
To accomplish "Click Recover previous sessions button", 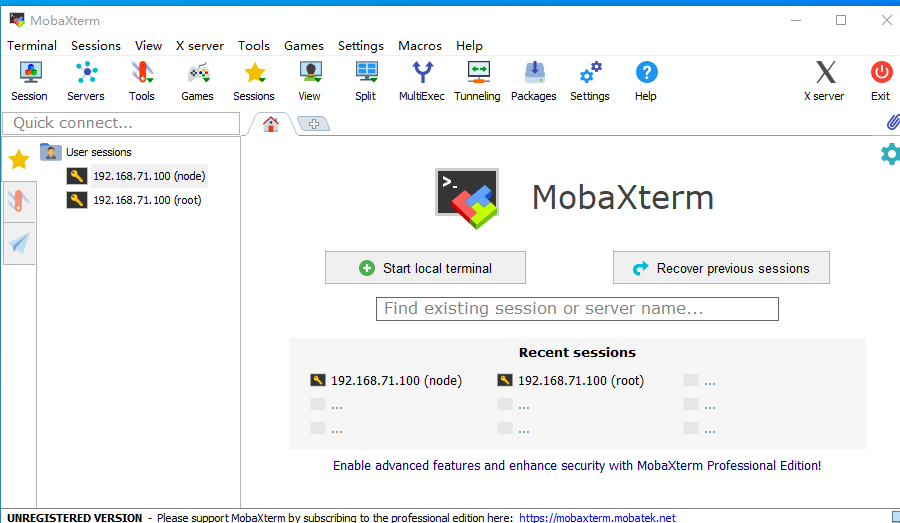I will (x=721, y=268).
